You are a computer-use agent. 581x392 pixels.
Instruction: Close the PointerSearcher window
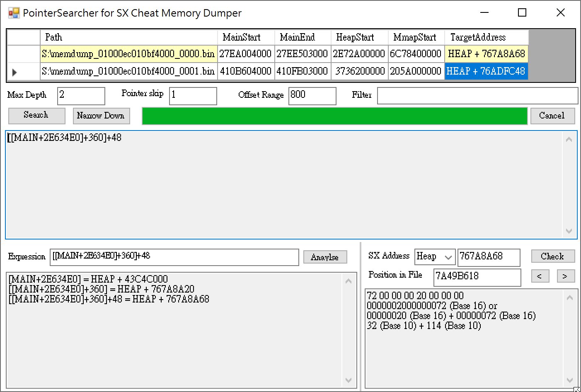(561, 13)
